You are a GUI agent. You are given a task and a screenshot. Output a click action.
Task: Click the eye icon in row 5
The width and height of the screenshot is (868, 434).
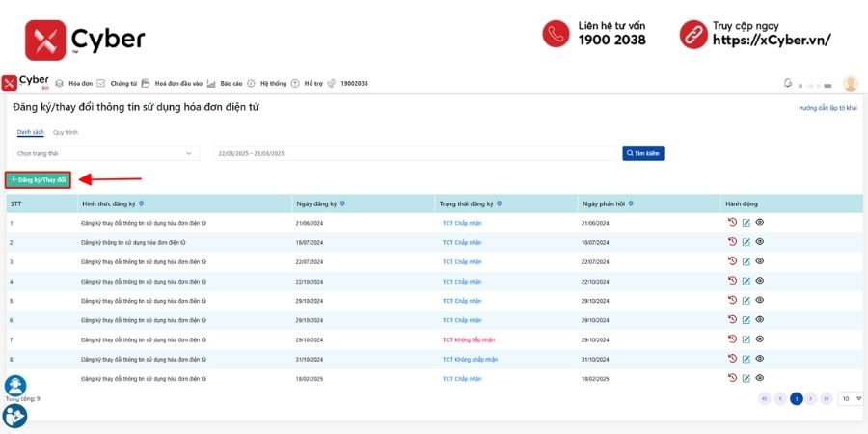pyautogui.click(x=760, y=301)
